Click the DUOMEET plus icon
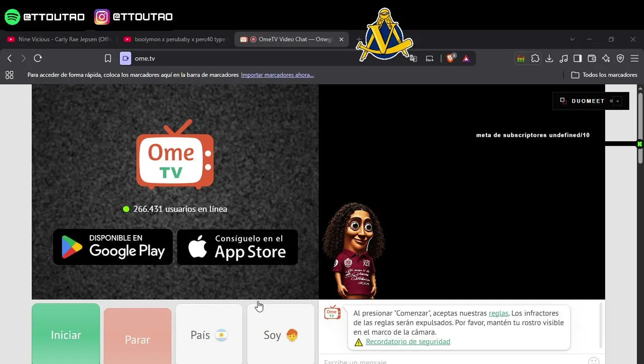644x364 pixels. click(x=617, y=101)
